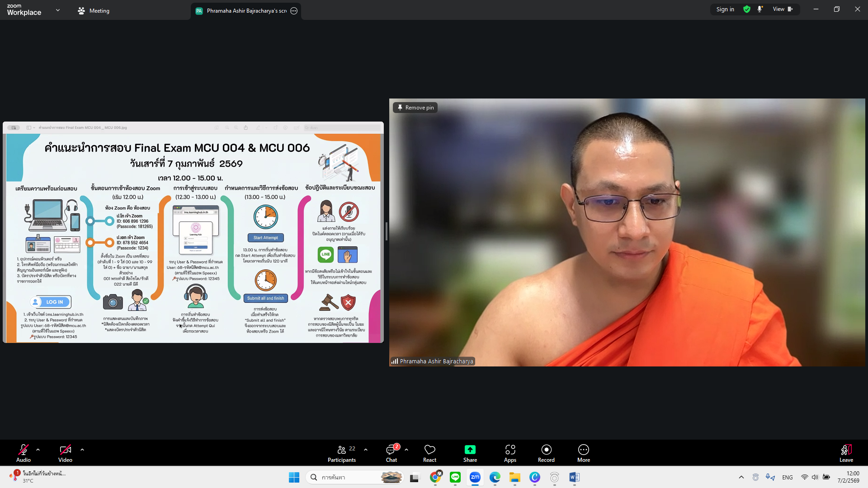Image resolution: width=868 pixels, height=488 pixels.
Task: Expand video settings arrow
Action: [82, 450]
